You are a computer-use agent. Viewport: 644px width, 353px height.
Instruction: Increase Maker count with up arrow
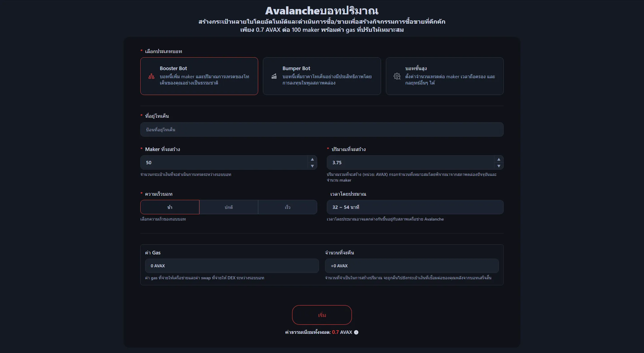pos(312,159)
